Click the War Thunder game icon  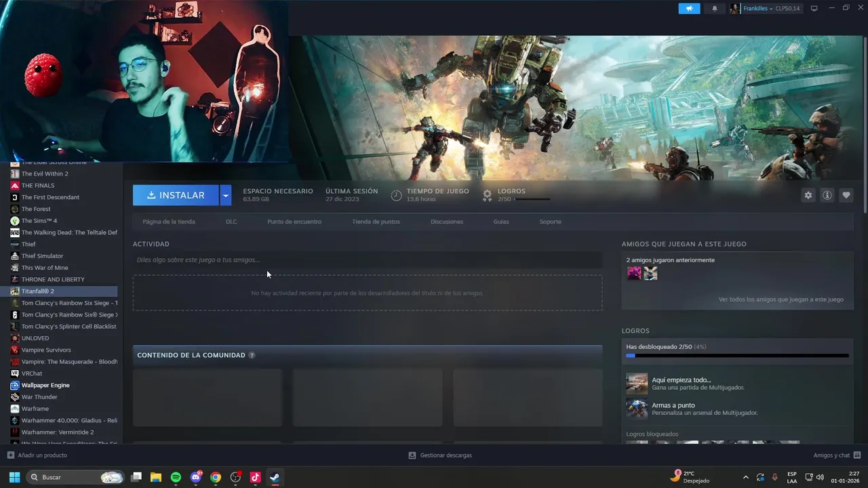(15, 397)
